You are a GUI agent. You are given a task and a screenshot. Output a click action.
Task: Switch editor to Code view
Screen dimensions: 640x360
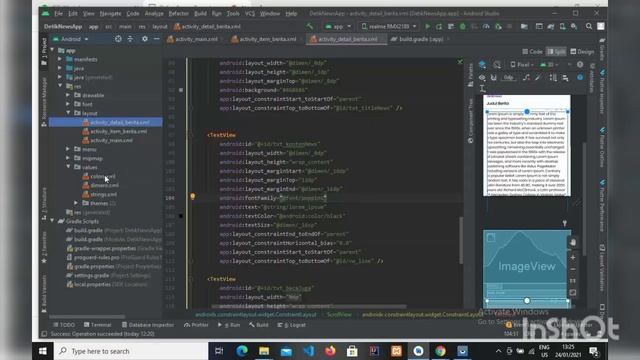[532, 51]
